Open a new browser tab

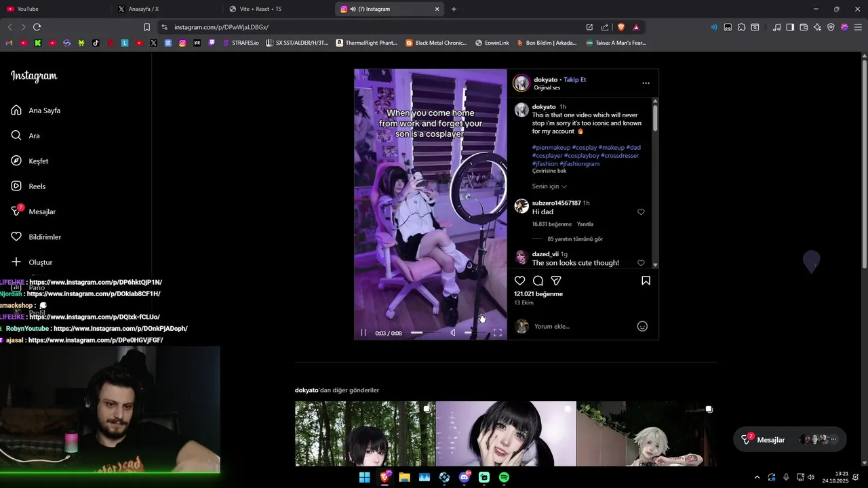pyautogui.click(x=454, y=9)
